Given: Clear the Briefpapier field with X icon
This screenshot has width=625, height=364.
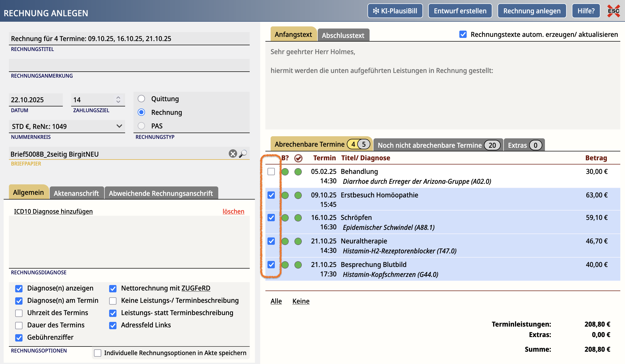Looking at the screenshot, I should [233, 154].
